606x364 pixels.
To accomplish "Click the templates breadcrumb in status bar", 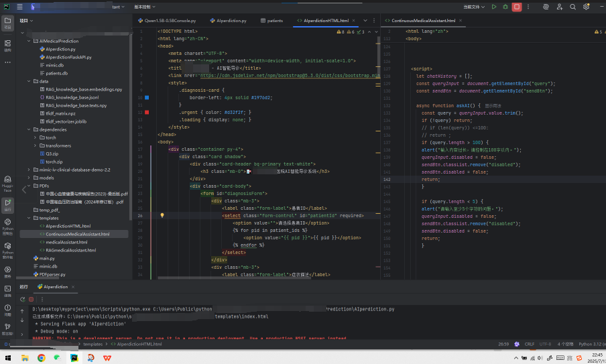I will (x=93, y=345).
